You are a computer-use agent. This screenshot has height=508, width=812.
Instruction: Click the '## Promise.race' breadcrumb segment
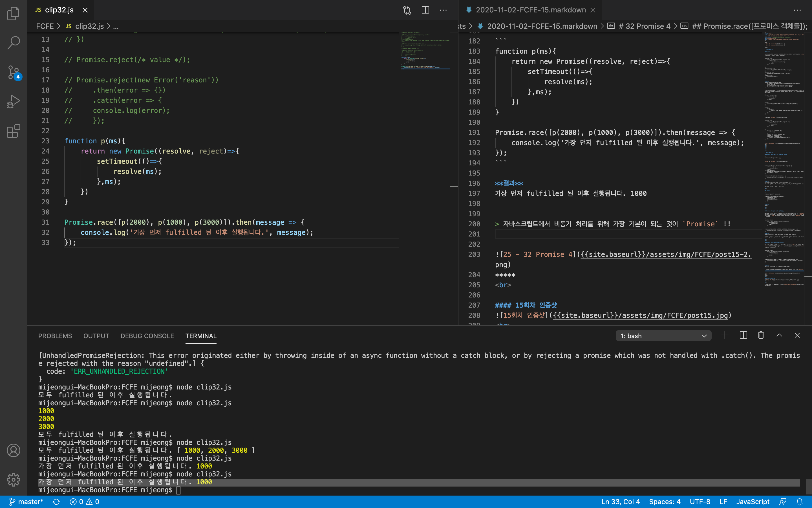tap(744, 26)
